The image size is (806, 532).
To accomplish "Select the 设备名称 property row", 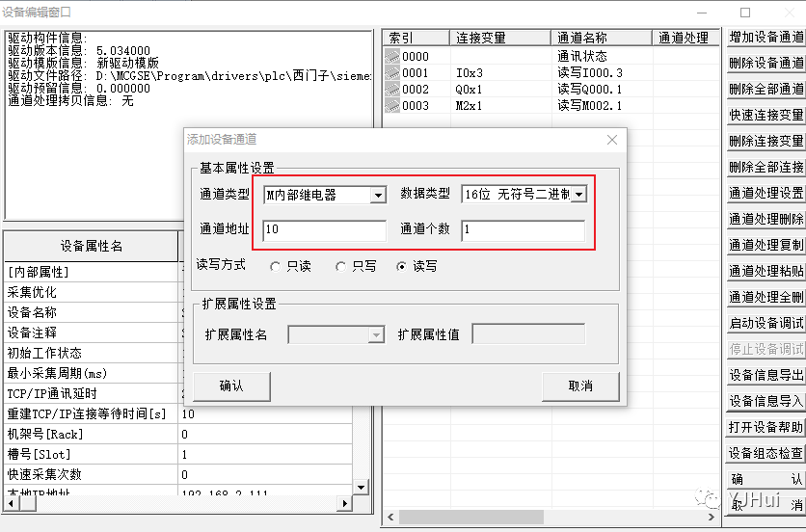I will 92,312.
